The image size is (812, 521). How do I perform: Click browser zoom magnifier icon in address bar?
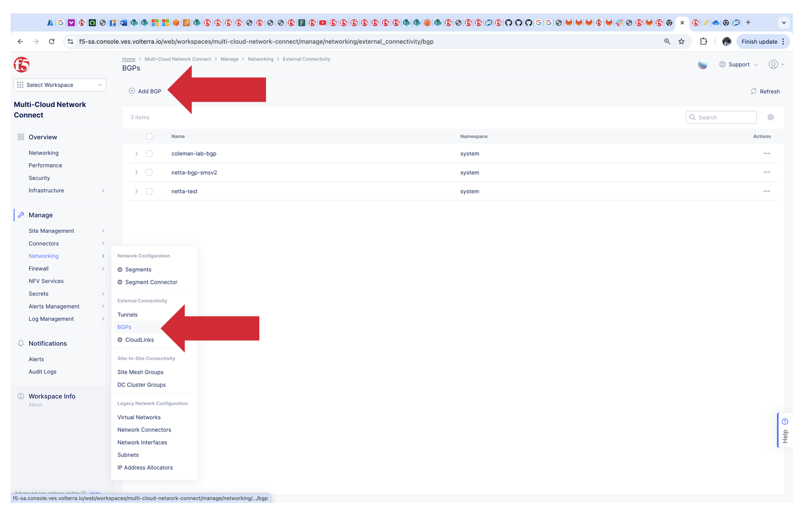coord(667,42)
